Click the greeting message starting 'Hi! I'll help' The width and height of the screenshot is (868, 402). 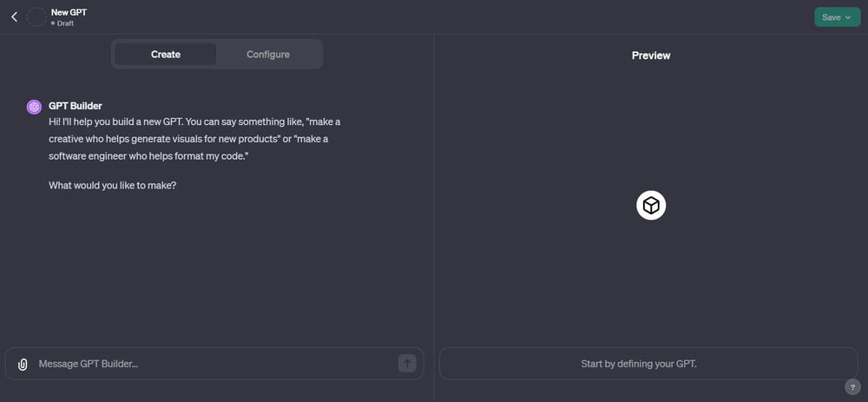tap(194, 139)
